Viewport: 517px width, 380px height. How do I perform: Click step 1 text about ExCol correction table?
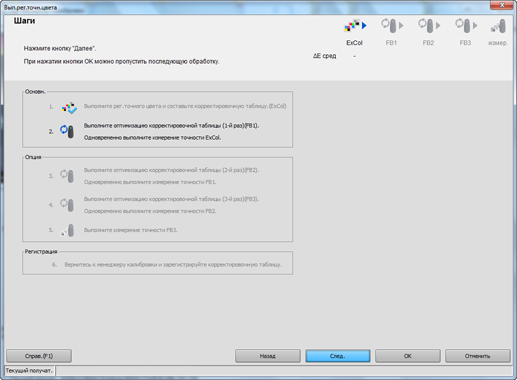(185, 106)
